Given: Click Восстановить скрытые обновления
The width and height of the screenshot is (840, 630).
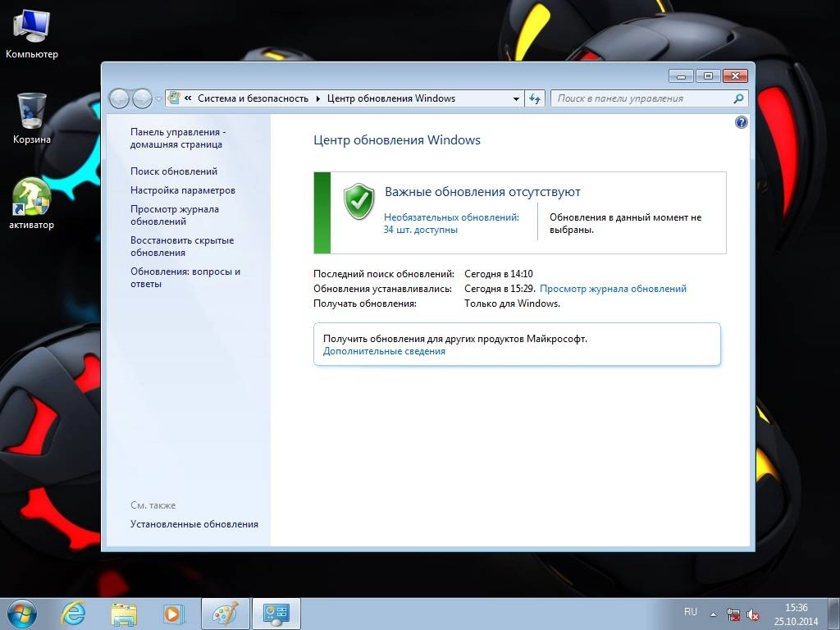Looking at the screenshot, I should tap(182, 246).
